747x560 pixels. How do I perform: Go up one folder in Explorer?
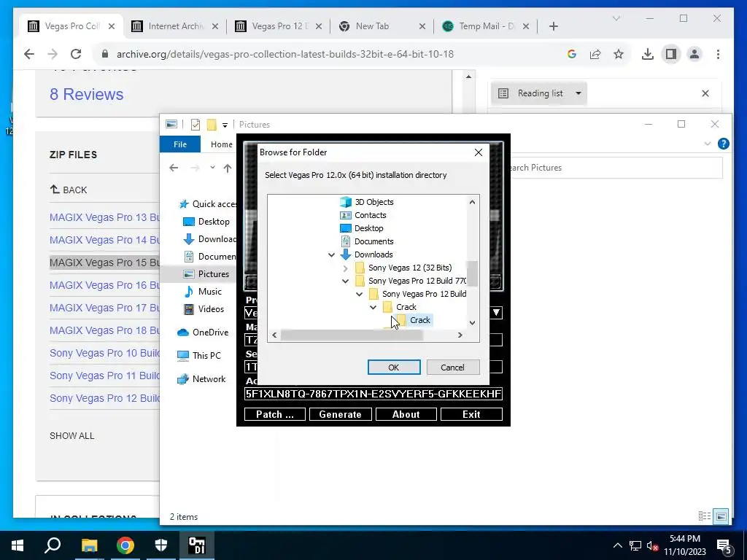[x=228, y=168]
